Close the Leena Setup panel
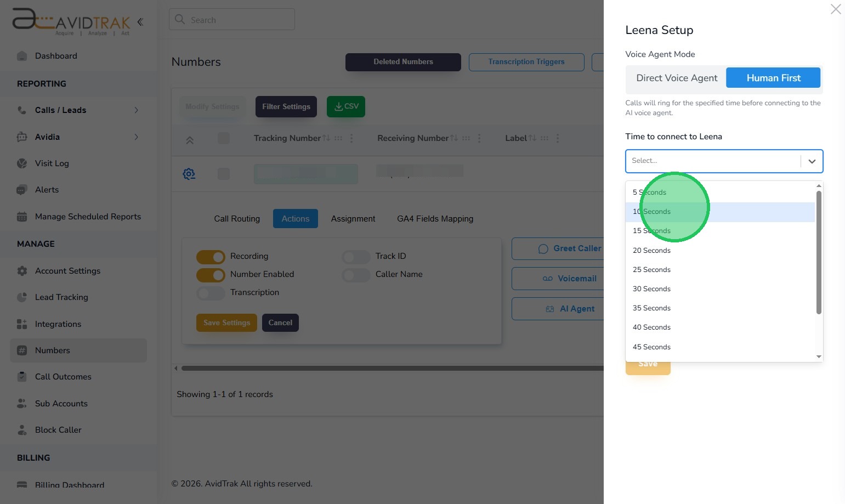 836,9
